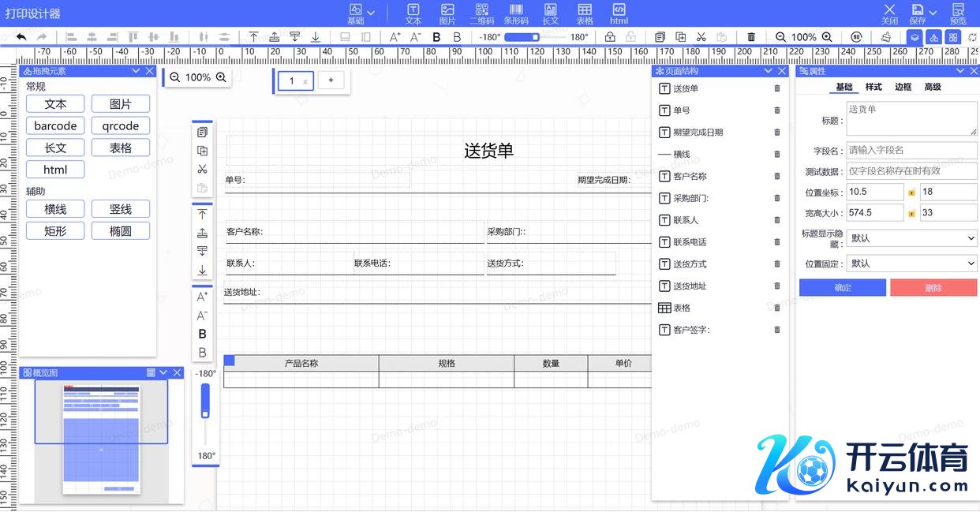This screenshot has height=512, width=980.
Task: Click the trash delete icon in the top toolbar
Action: tap(751, 37)
